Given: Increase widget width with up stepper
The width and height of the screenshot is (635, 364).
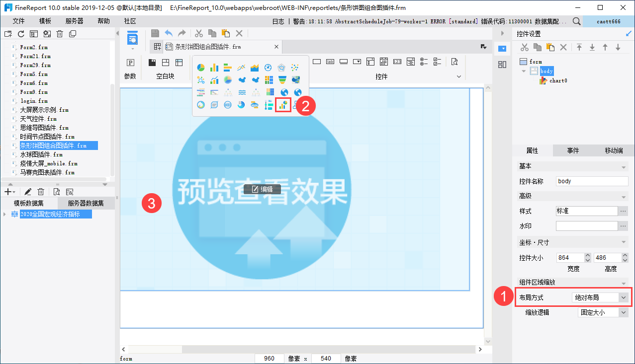Looking at the screenshot, I should [x=587, y=255].
